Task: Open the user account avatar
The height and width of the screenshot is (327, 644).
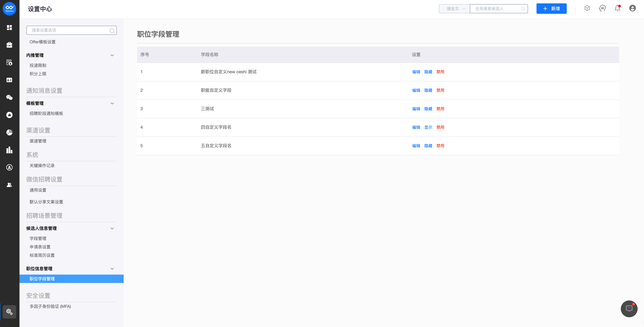Action: tap(633, 8)
